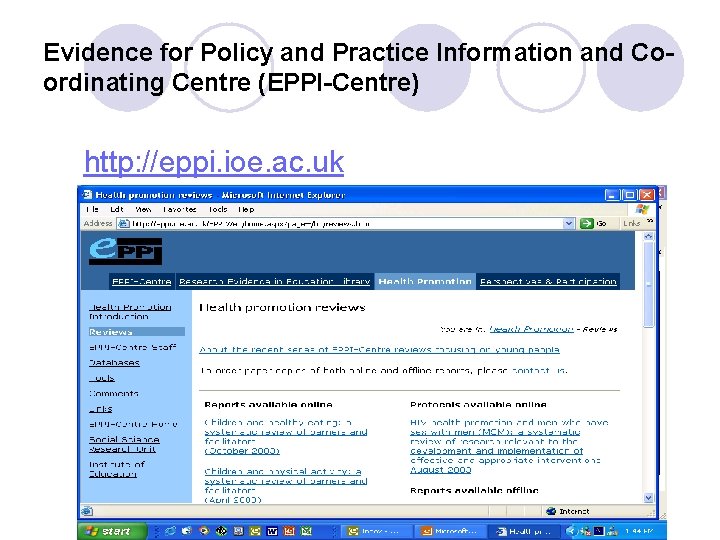
Task: Open the Tools menu in Internet Explorer
Action: [218, 209]
